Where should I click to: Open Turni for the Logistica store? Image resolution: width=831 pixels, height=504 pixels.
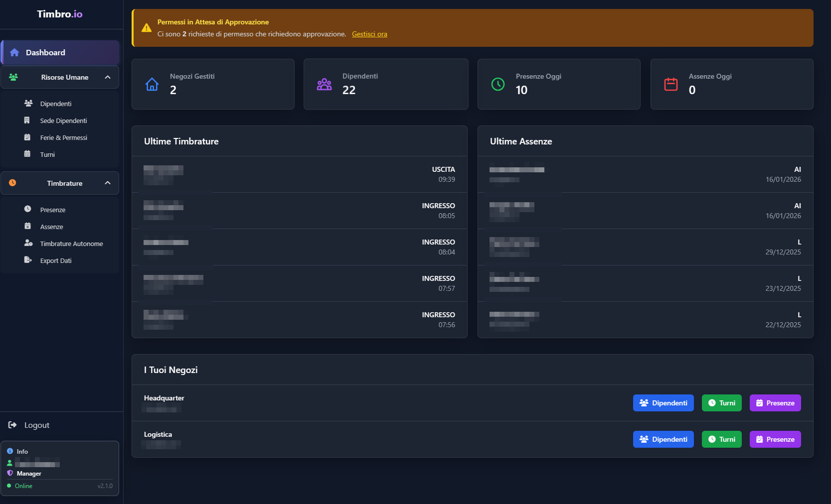pyautogui.click(x=721, y=439)
